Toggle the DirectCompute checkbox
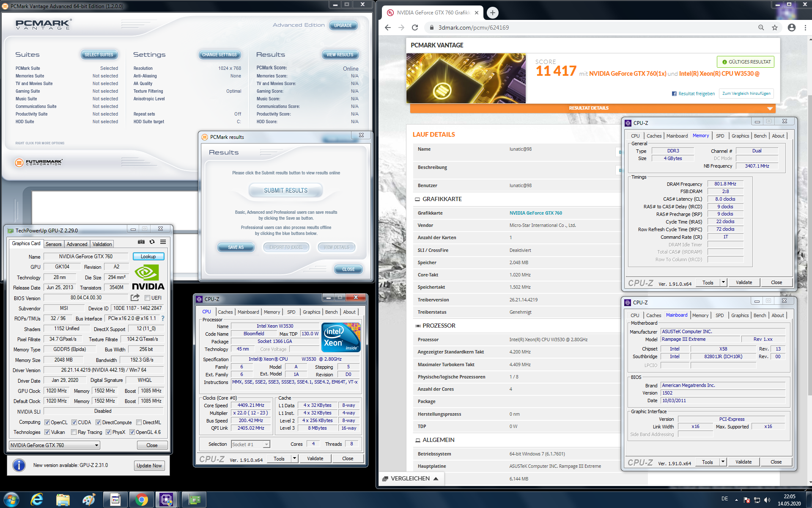 (98, 422)
